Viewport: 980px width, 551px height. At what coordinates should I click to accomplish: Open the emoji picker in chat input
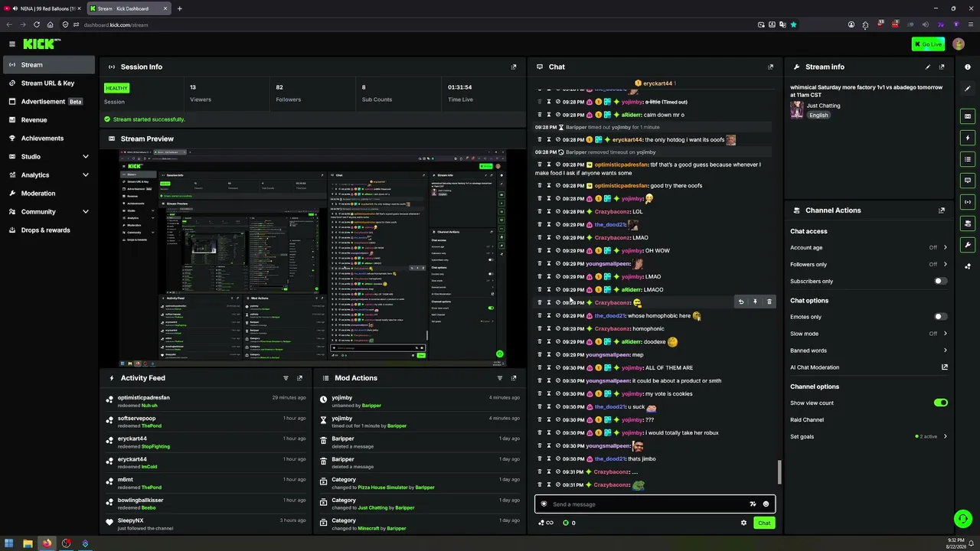(x=766, y=504)
